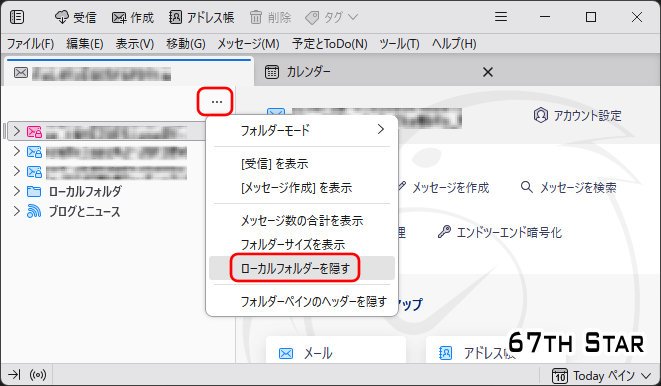Select the ブログとニュース feed account
661x386 pixels.
(84, 211)
